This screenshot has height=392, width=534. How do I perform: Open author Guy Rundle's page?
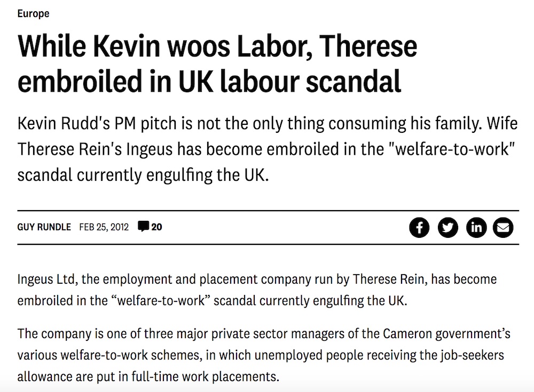(x=44, y=227)
